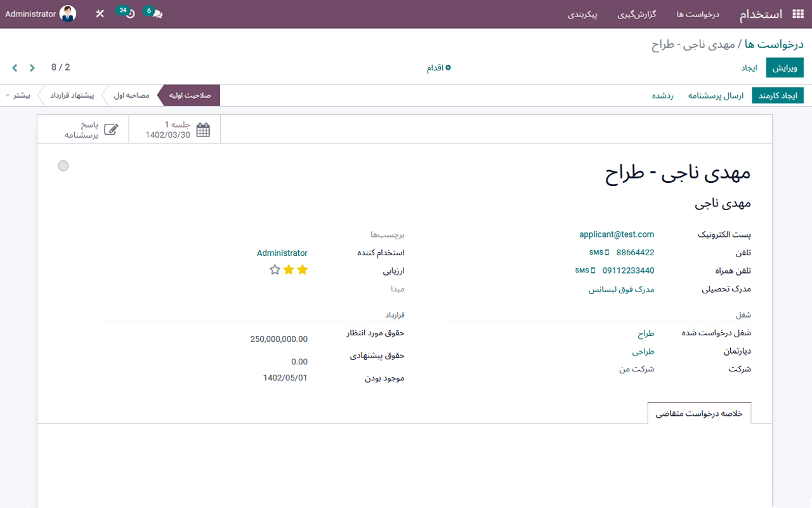Open the اقدام action menu

438,67
